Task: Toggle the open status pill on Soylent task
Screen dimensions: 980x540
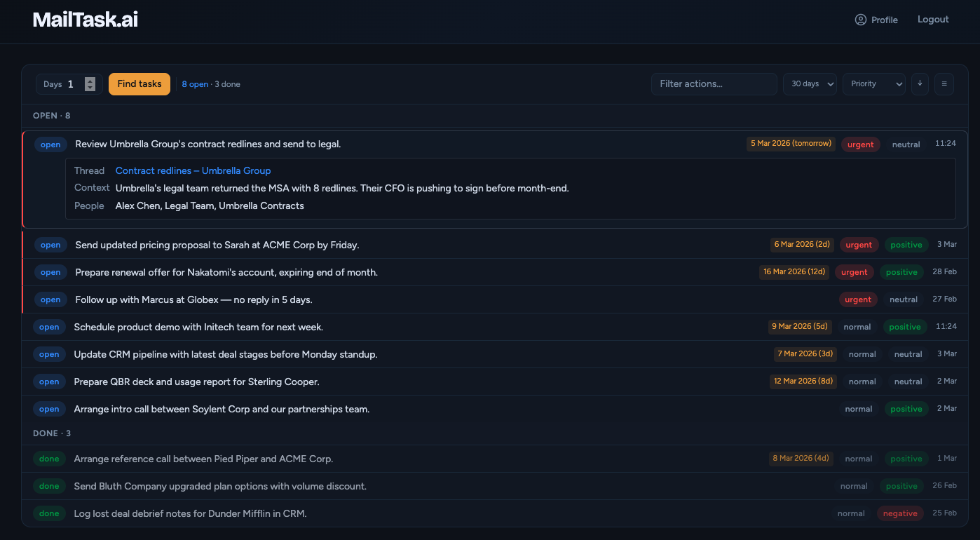Action: pos(49,408)
